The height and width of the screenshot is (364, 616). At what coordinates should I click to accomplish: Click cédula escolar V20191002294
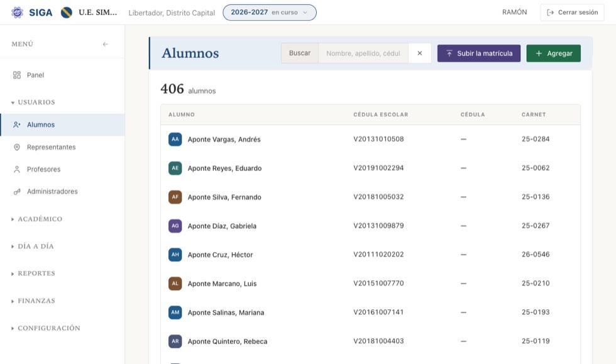pos(378,168)
